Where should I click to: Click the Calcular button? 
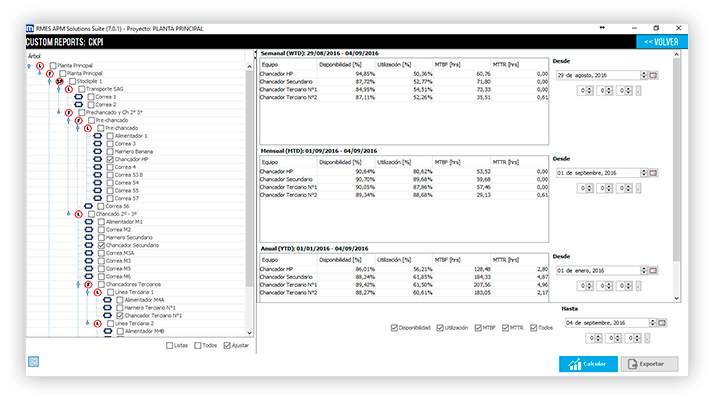(588, 364)
